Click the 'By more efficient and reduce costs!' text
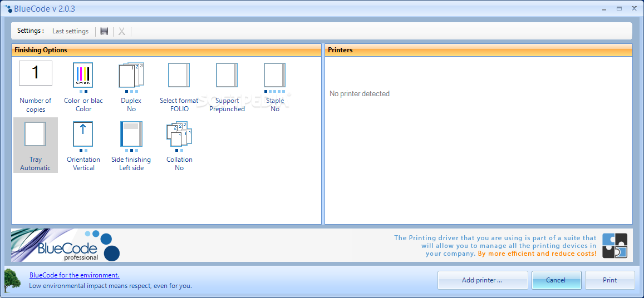 pyautogui.click(x=537, y=254)
